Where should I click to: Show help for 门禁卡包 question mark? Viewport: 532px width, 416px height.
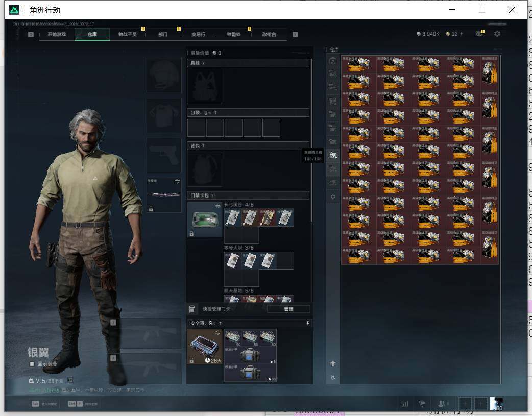coord(213,195)
